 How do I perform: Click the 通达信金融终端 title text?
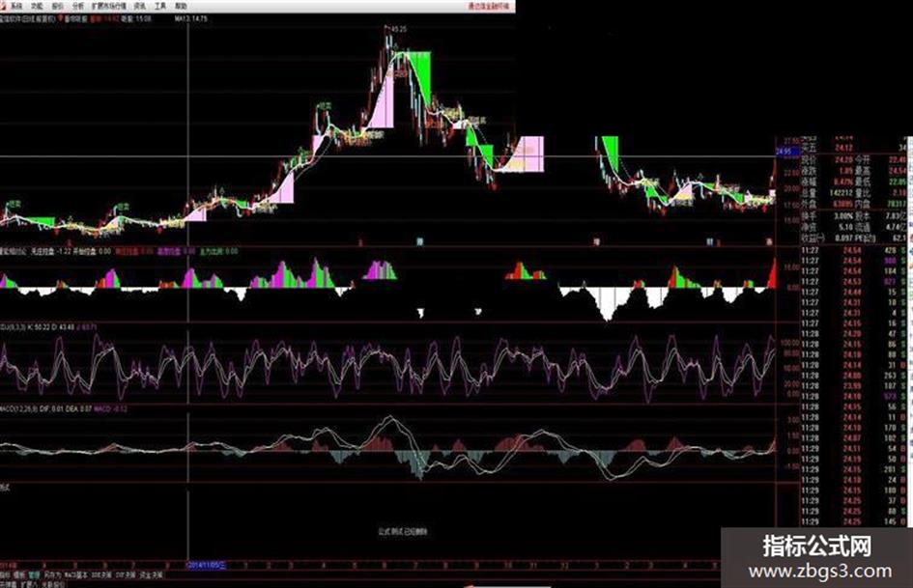click(x=488, y=6)
